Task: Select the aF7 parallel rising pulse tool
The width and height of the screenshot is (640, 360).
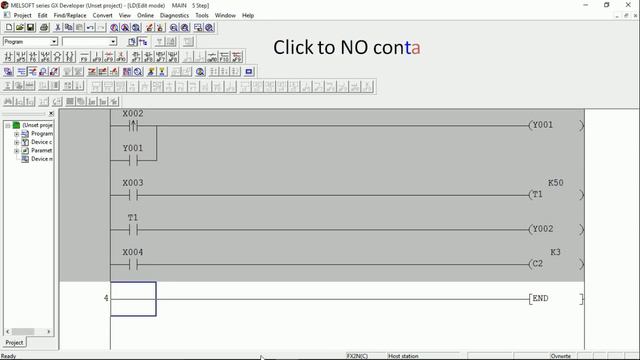Action: (161, 56)
